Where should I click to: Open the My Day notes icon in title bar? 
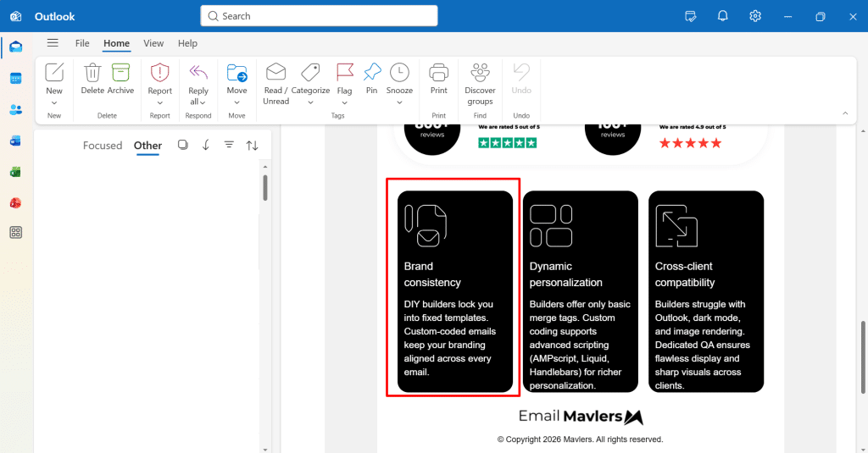click(x=690, y=16)
